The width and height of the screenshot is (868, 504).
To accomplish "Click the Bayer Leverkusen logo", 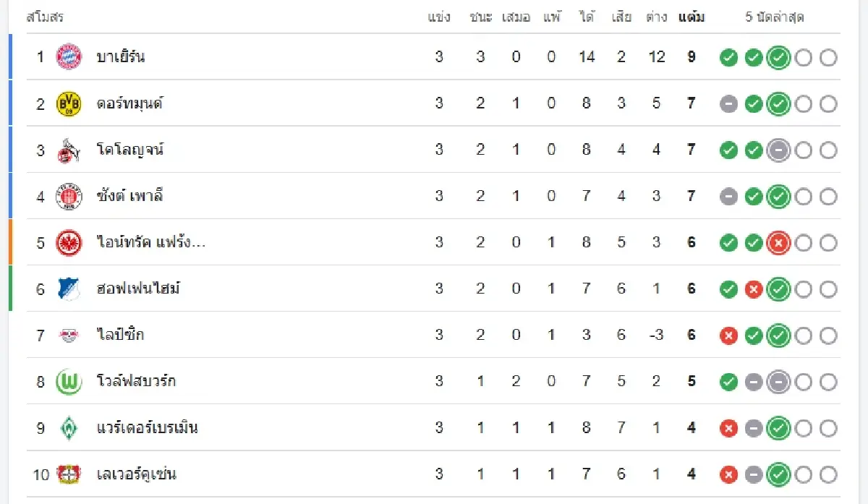I will coord(69,474).
